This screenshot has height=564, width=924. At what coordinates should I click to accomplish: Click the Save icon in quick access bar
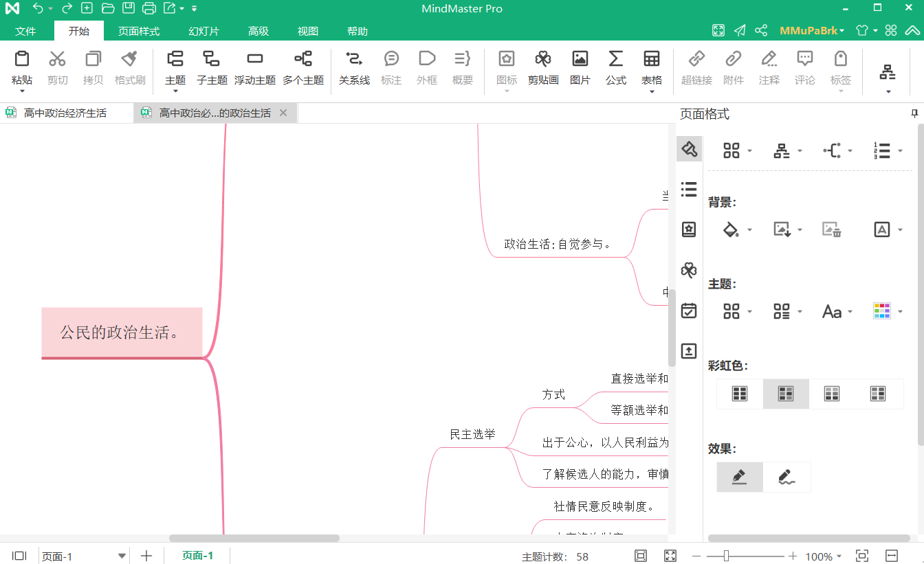tap(129, 9)
